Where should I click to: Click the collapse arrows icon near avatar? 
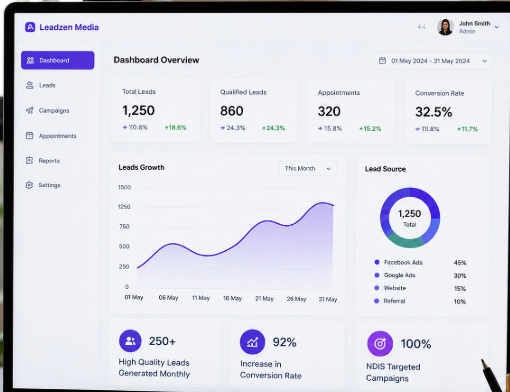(x=422, y=27)
